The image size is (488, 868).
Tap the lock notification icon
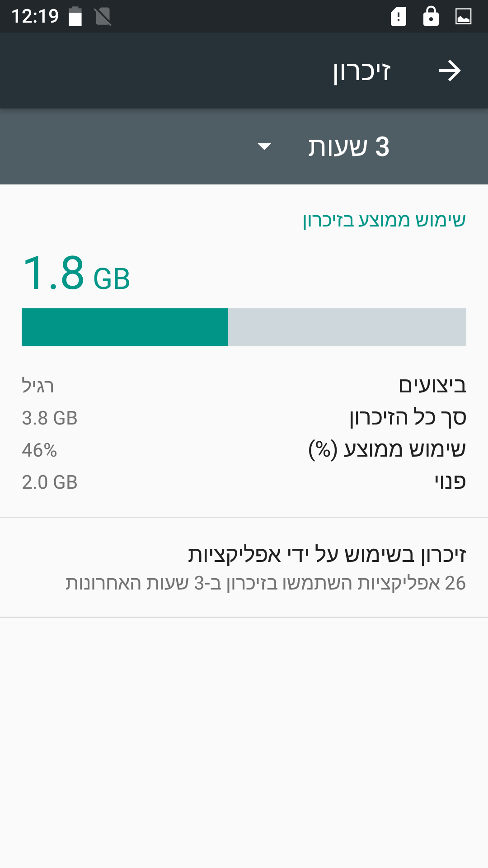click(431, 16)
